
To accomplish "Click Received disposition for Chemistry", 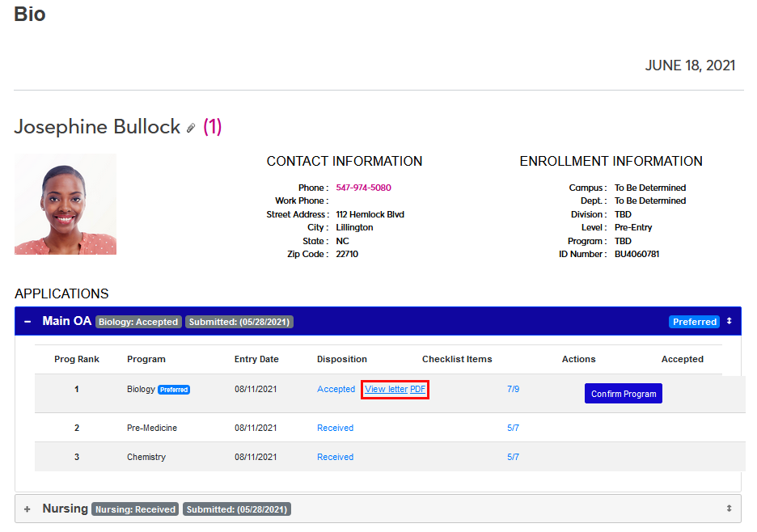I will tap(335, 457).
